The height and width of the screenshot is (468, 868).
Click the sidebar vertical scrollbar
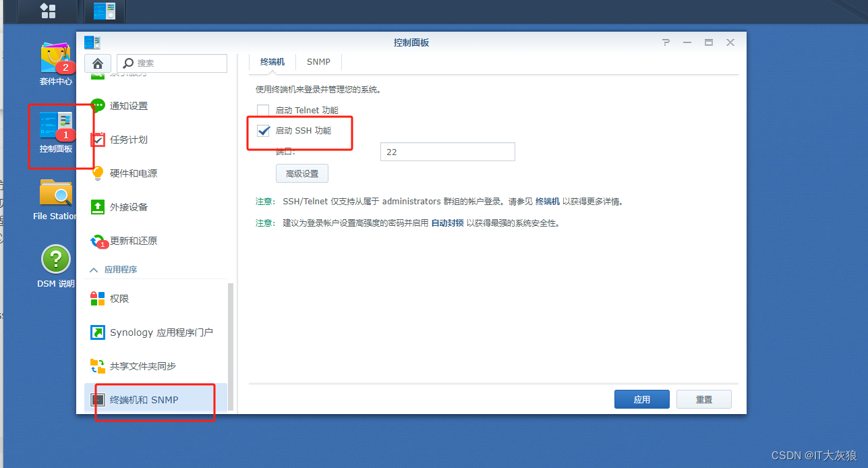[231, 345]
